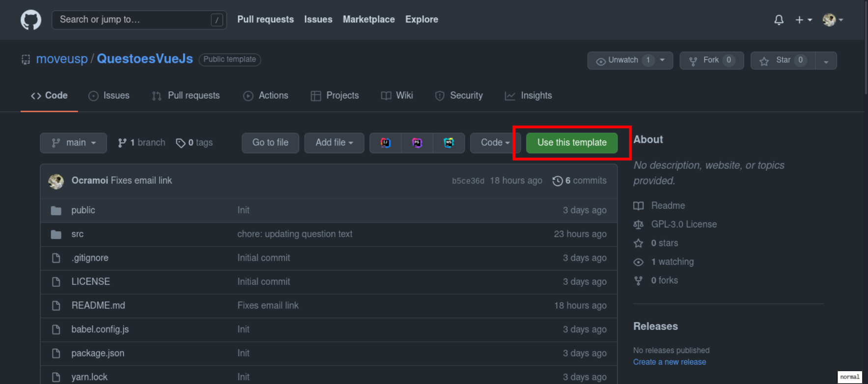The height and width of the screenshot is (384, 868).
Task: Open in IntelliJ IDEA icon button
Action: [386, 143]
